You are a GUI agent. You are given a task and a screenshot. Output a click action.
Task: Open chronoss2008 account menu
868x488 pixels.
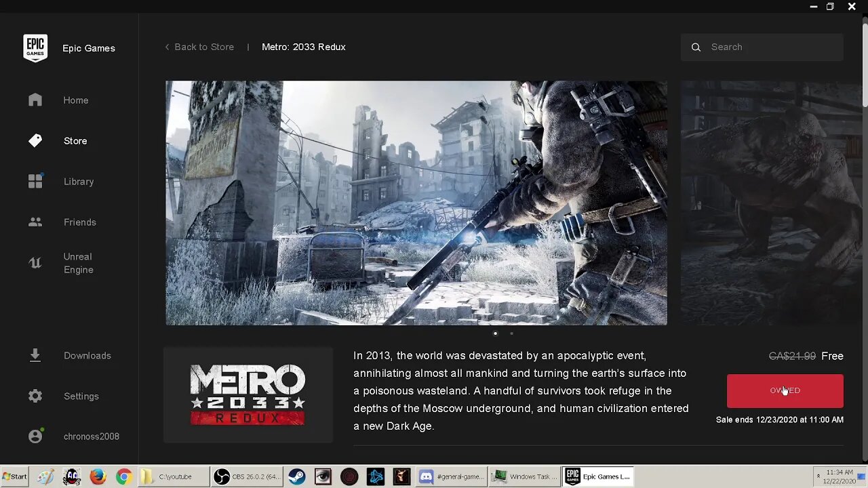(x=92, y=436)
